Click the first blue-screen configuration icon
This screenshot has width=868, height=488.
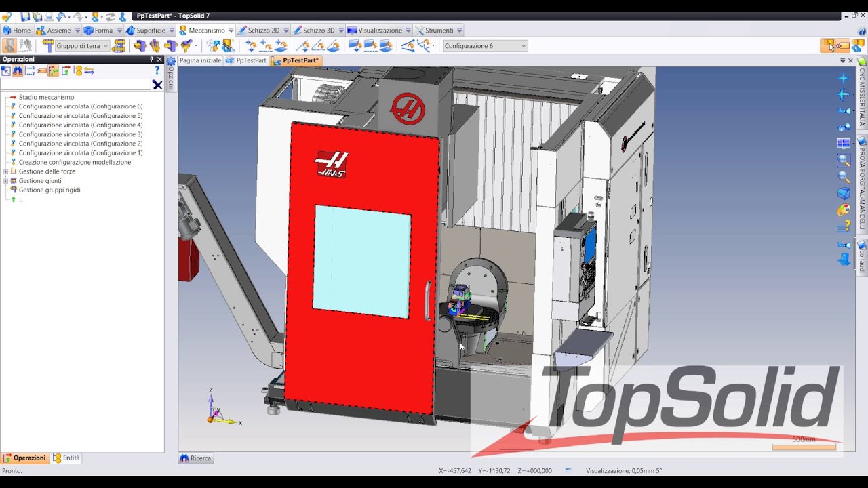[x=355, y=46]
